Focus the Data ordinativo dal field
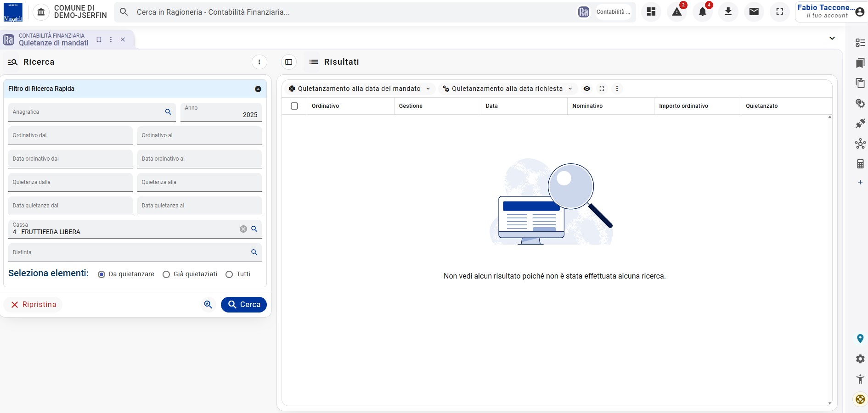The width and height of the screenshot is (868, 413). [x=70, y=159]
